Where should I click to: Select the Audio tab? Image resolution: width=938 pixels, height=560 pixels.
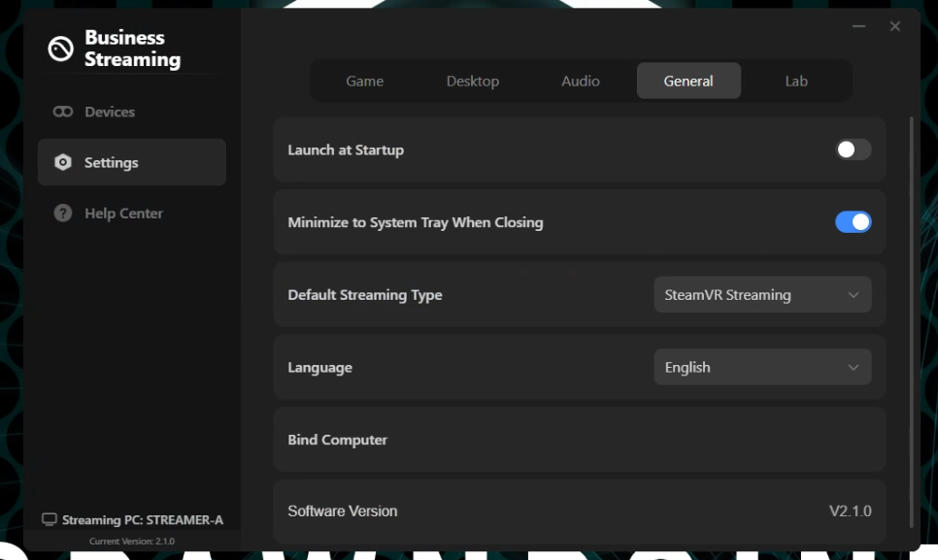(581, 82)
